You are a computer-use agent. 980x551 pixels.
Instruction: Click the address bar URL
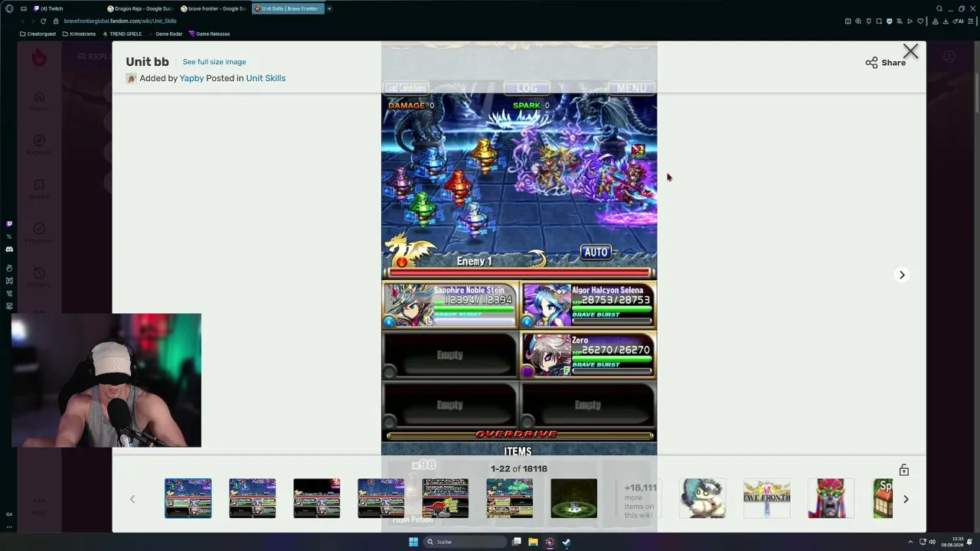[x=120, y=21]
